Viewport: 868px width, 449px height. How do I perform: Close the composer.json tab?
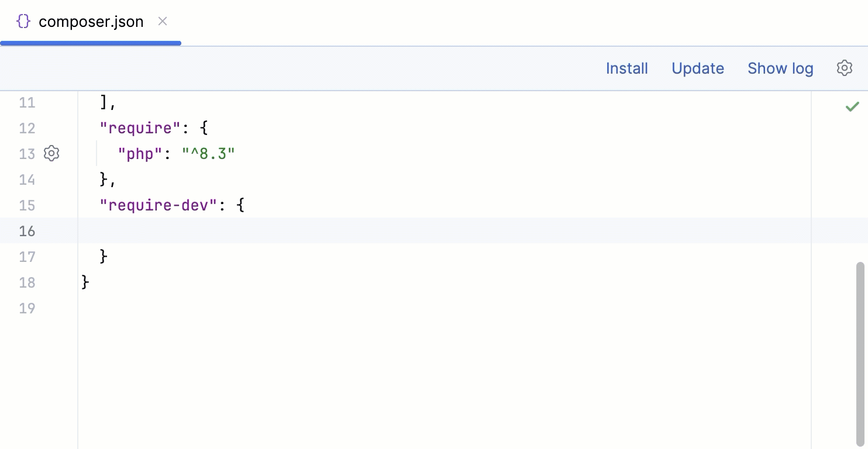tap(162, 21)
